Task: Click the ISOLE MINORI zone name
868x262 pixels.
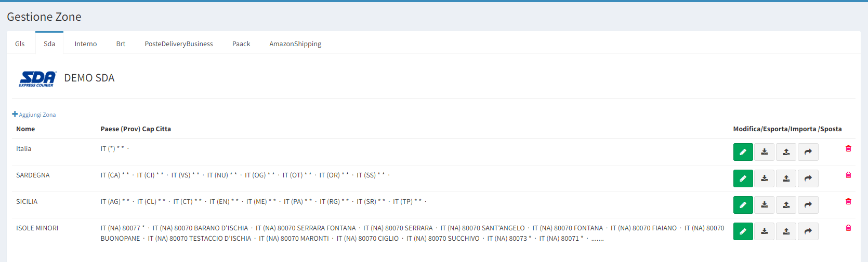Action: (37, 228)
